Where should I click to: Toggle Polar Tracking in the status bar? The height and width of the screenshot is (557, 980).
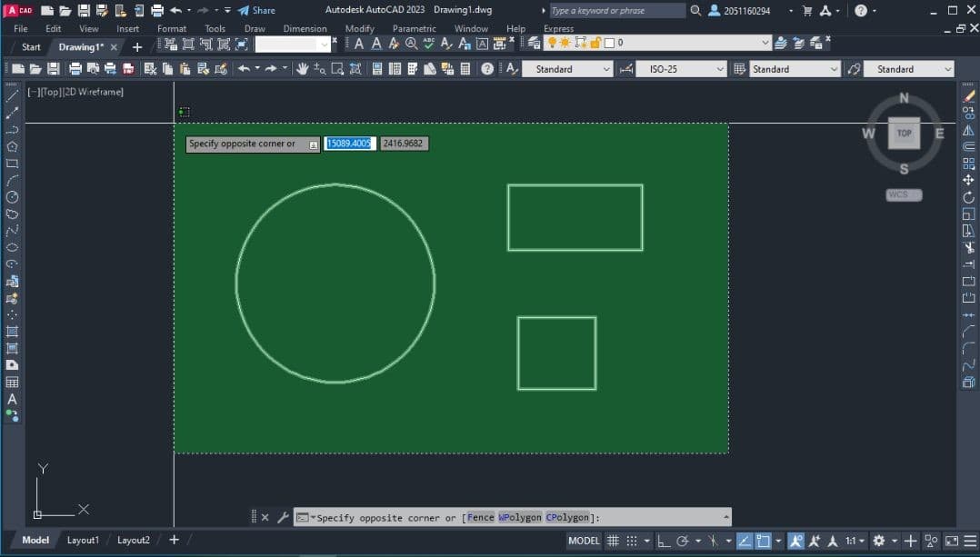click(x=683, y=541)
